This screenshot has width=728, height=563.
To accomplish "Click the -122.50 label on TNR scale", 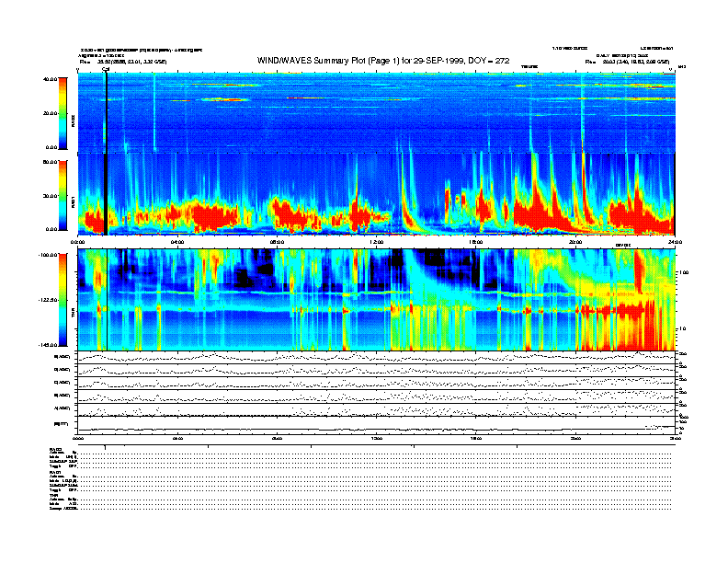I will coord(49,300).
